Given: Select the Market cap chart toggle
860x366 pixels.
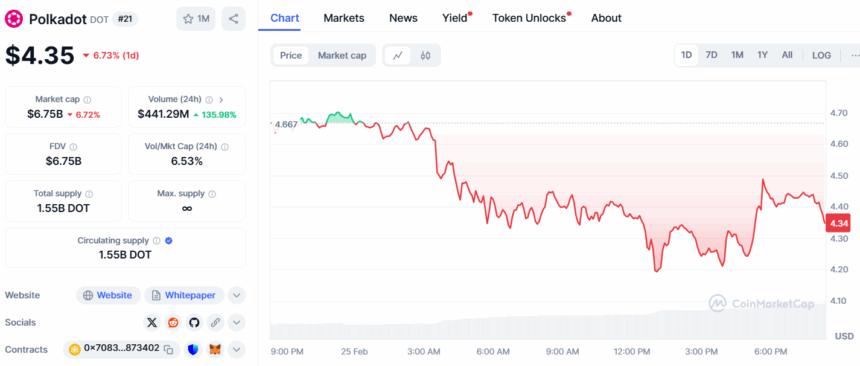Looking at the screenshot, I should click(342, 55).
